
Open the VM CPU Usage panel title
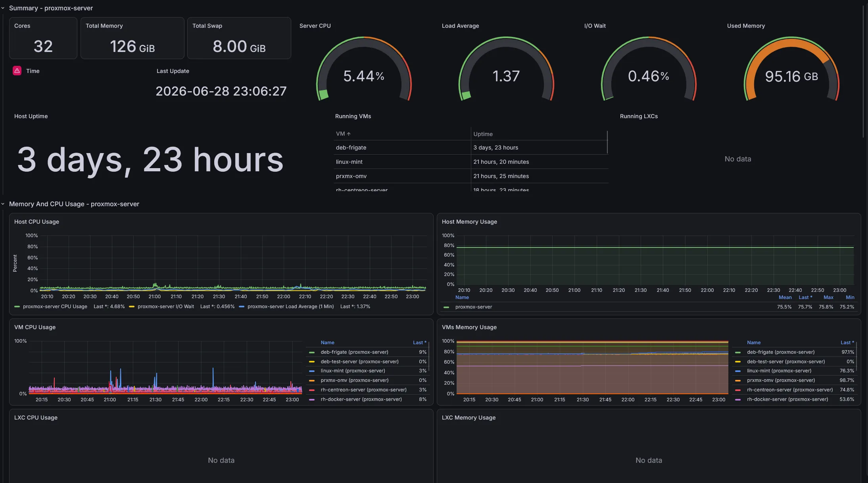[x=35, y=327]
